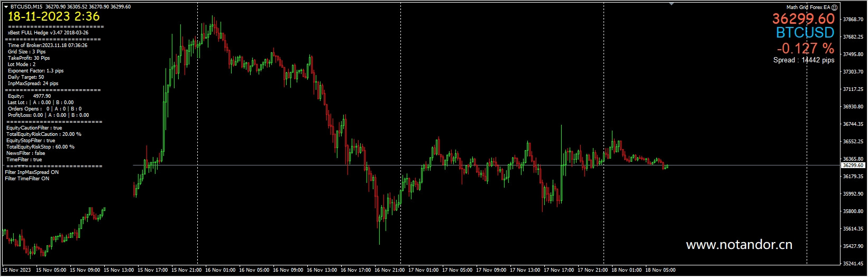
Task: Select the 'Orders Opens' row
Action: [44, 109]
